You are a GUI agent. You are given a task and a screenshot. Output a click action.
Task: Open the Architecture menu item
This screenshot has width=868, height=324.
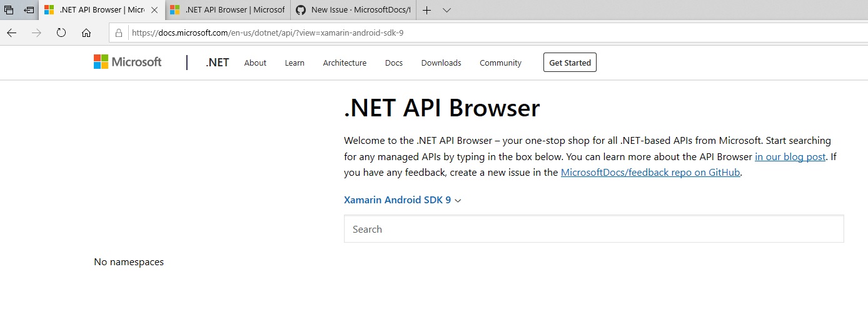[x=345, y=63]
